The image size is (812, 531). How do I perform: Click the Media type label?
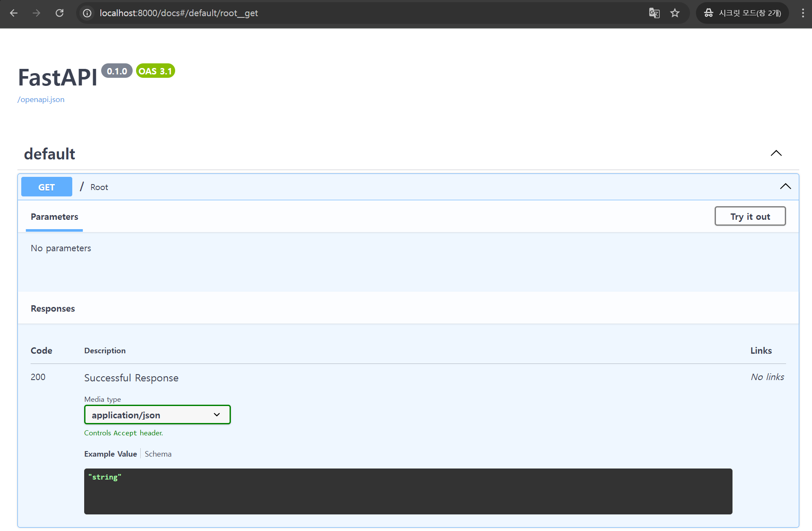[x=102, y=399]
